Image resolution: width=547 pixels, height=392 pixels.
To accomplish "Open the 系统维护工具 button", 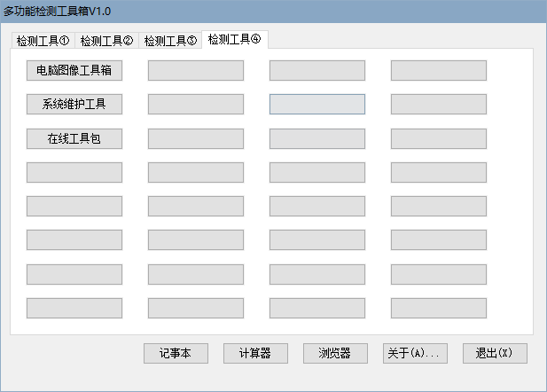I will click(x=74, y=105).
